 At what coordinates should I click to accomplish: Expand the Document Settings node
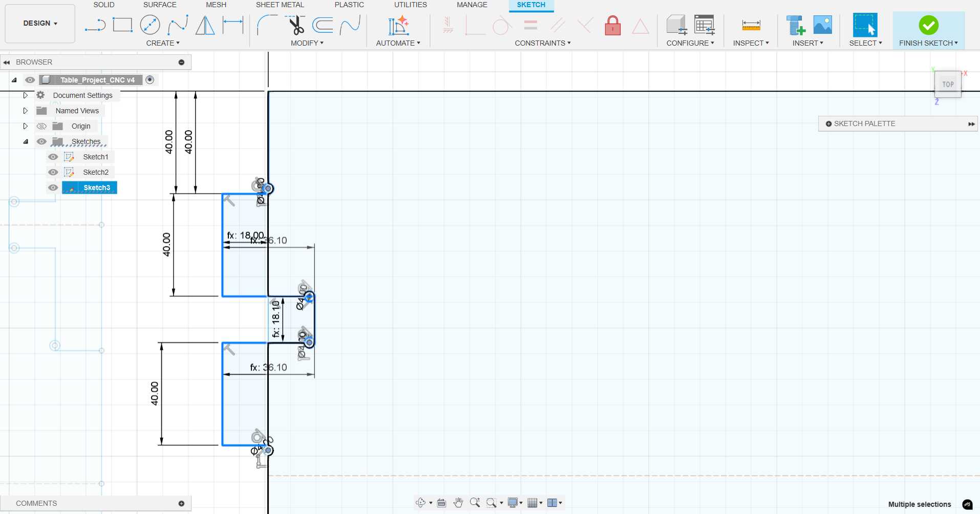(25, 95)
